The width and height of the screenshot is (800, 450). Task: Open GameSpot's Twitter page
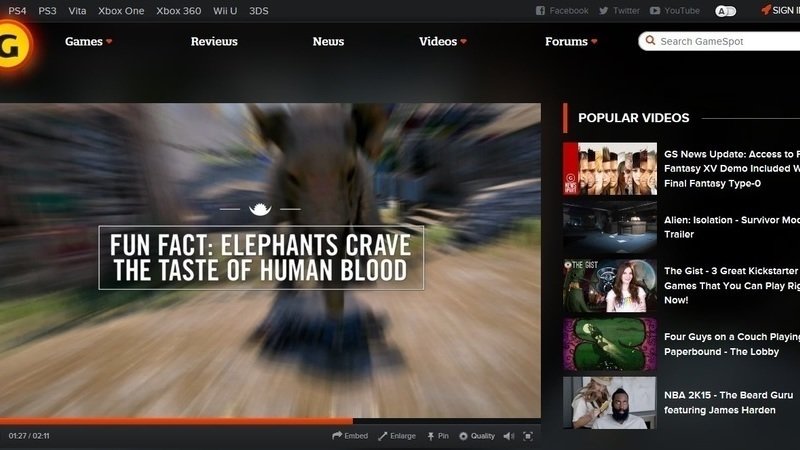click(619, 11)
